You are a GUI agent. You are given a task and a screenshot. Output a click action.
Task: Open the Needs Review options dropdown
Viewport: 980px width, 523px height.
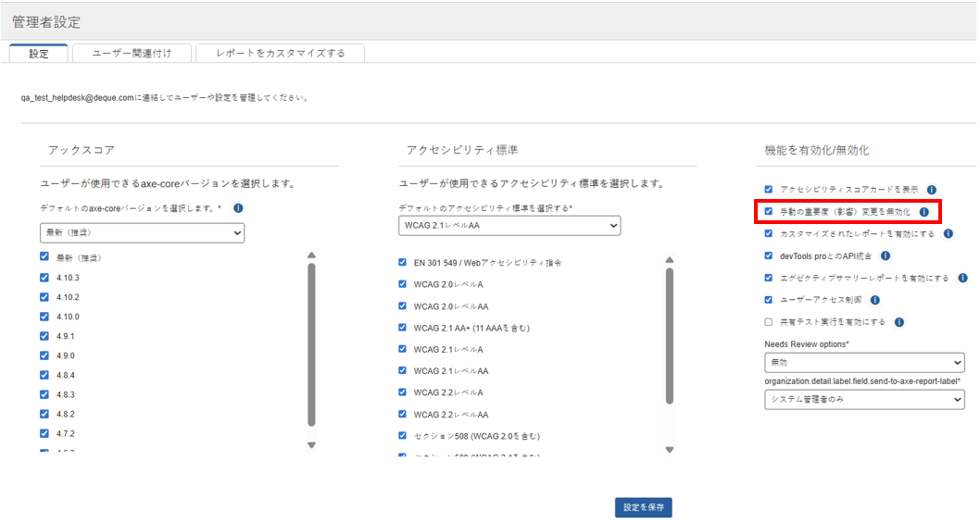click(863, 363)
